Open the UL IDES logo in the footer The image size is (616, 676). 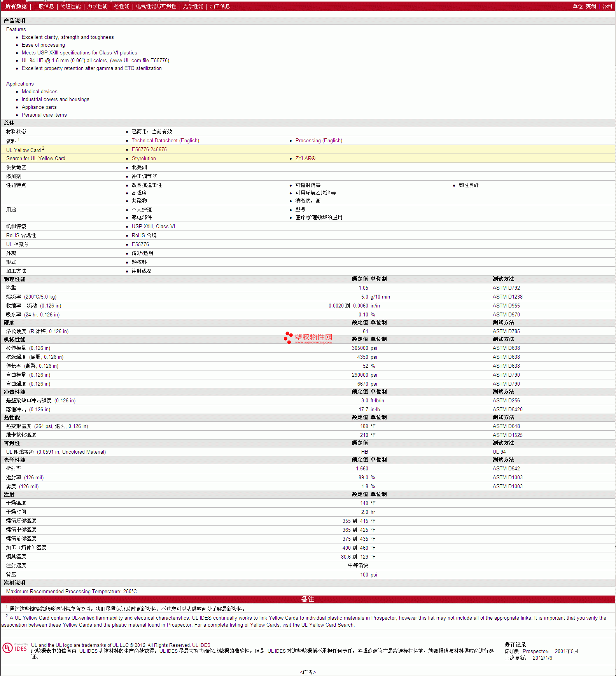(x=15, y=648)
